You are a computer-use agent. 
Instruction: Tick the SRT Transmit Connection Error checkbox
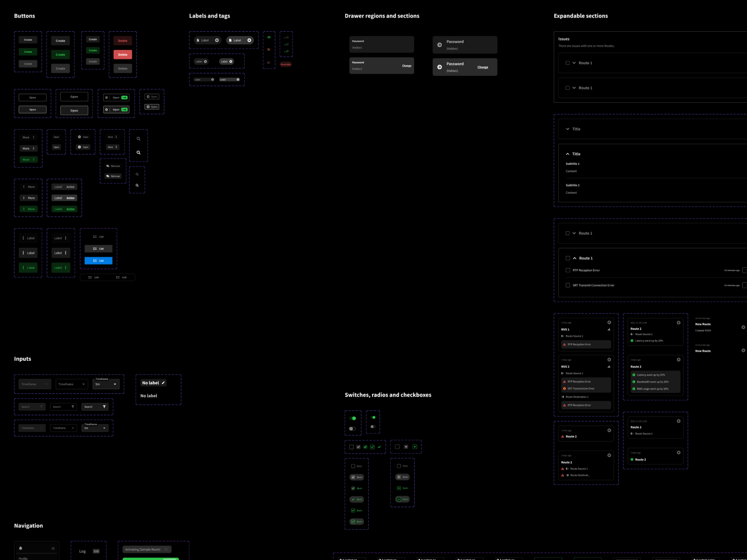568,285
